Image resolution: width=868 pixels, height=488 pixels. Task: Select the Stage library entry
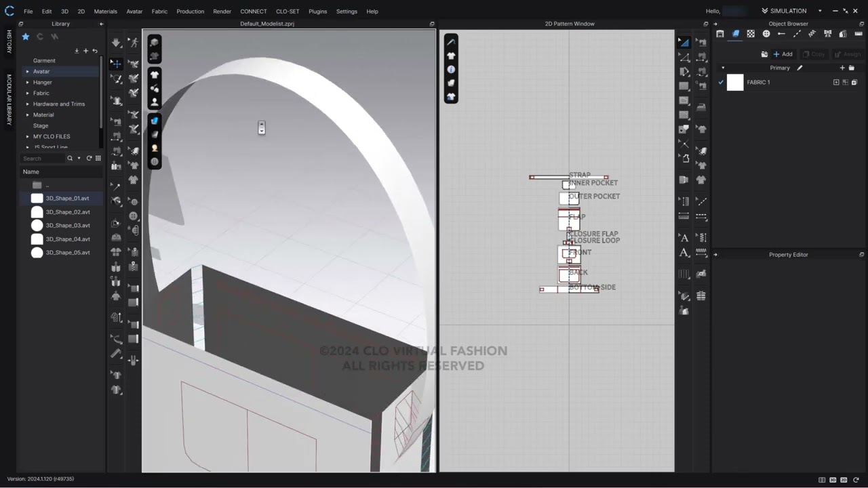click(x=41, y=125)
